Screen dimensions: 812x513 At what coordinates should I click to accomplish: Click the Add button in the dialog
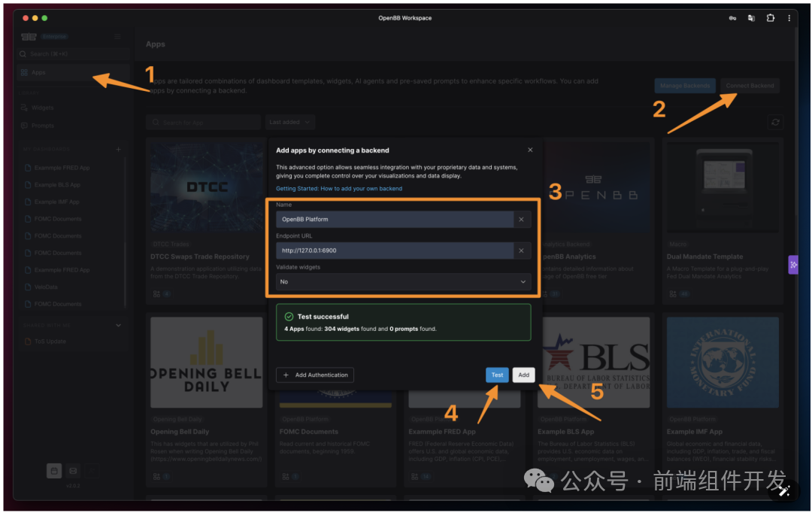coord(523,375)
